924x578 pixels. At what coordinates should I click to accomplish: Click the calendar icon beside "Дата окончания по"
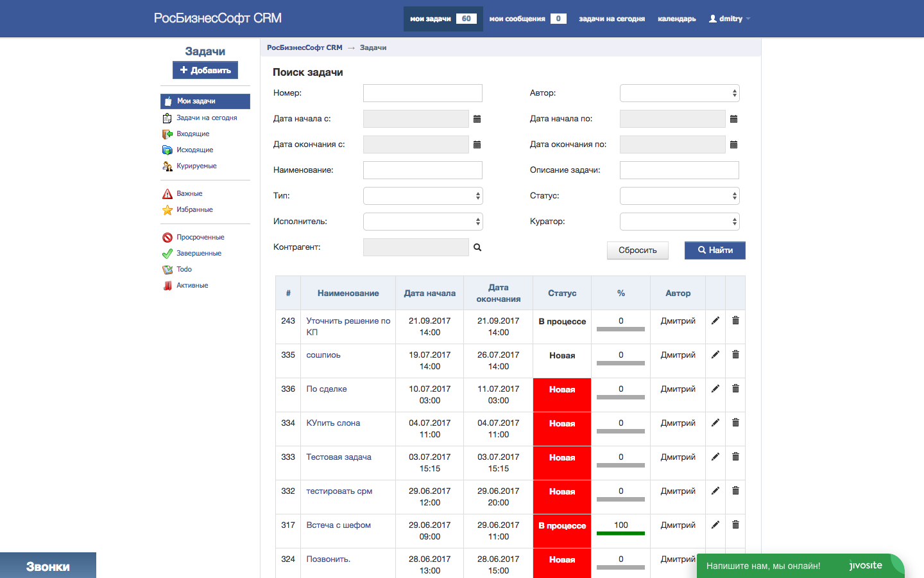click(733, 144)
